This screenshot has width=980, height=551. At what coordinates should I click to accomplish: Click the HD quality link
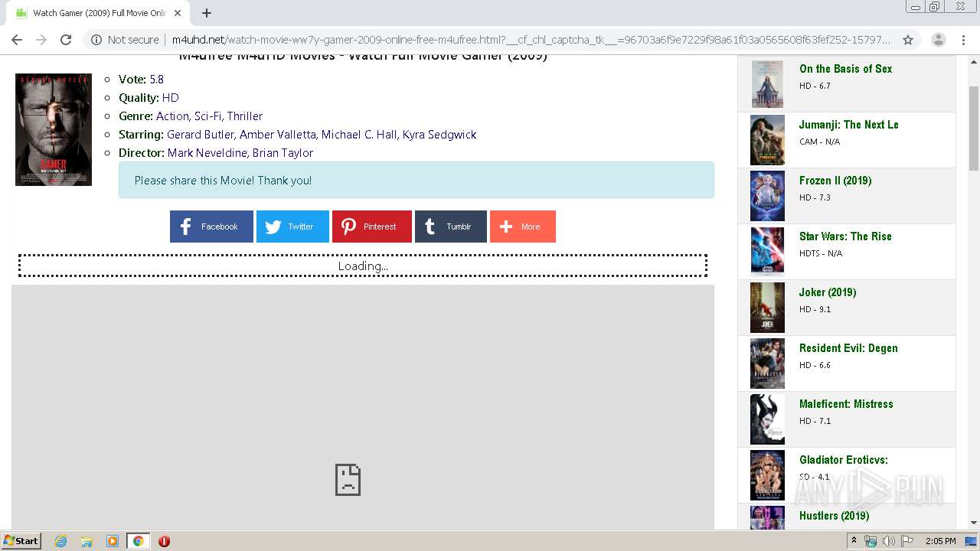[170, 98]
